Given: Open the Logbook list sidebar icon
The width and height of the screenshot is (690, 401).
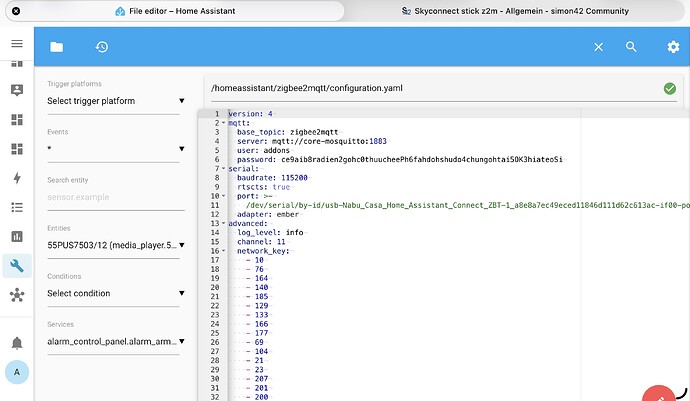Looking at the screenshot, I should [17, 207].
